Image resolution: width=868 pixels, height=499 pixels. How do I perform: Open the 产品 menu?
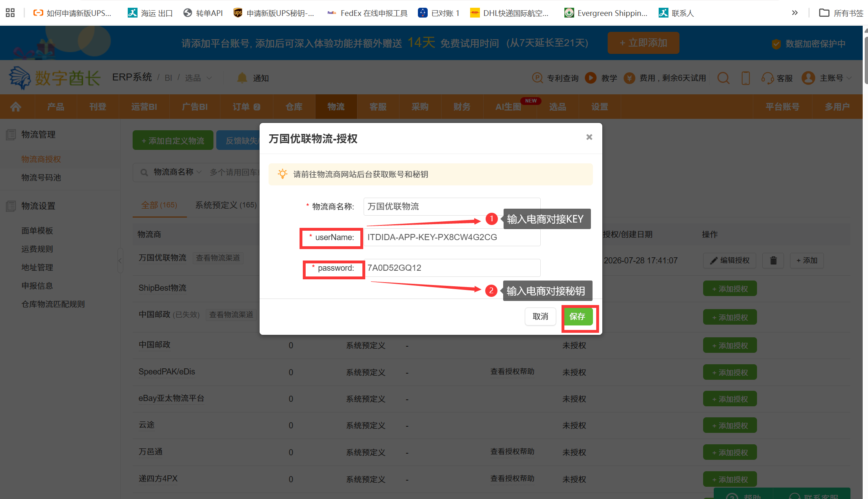point(56,107)
